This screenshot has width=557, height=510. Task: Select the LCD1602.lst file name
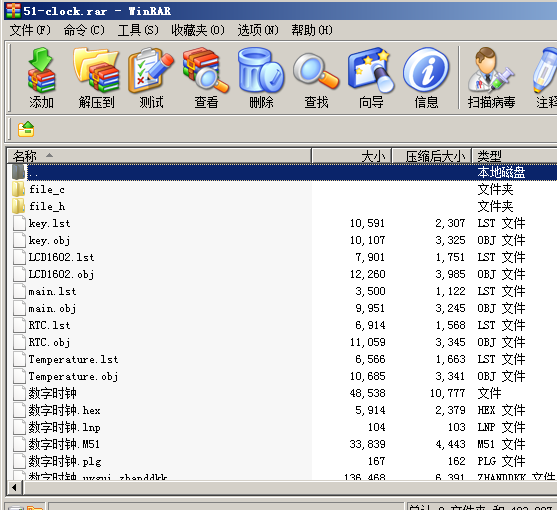pos(61,257)
